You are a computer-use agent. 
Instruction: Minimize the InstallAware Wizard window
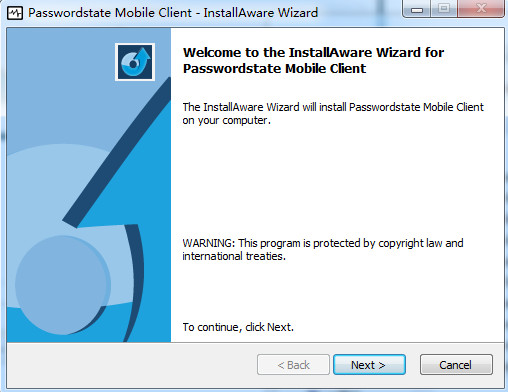coord(417,9)
